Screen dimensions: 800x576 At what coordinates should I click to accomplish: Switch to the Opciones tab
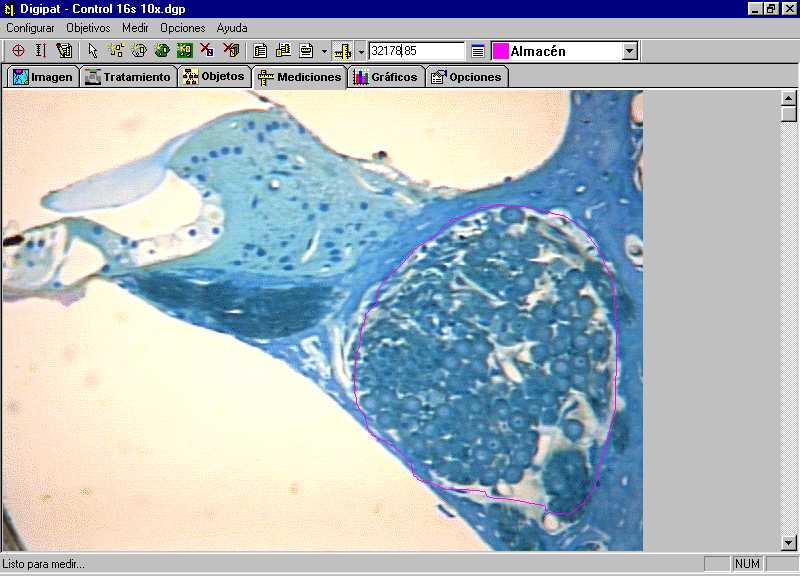pyautogui.click(x=466, y=77)
